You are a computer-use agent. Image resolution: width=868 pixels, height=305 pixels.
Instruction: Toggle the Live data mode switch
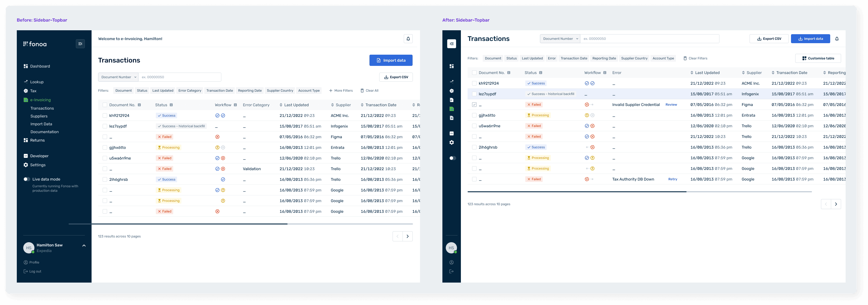[27, 179]
